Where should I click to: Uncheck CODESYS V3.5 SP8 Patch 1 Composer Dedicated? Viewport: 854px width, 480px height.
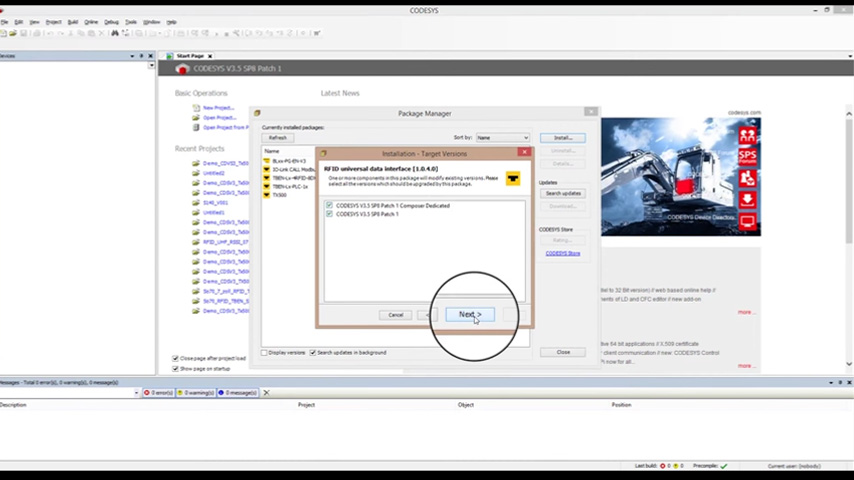tap(329, 206)
